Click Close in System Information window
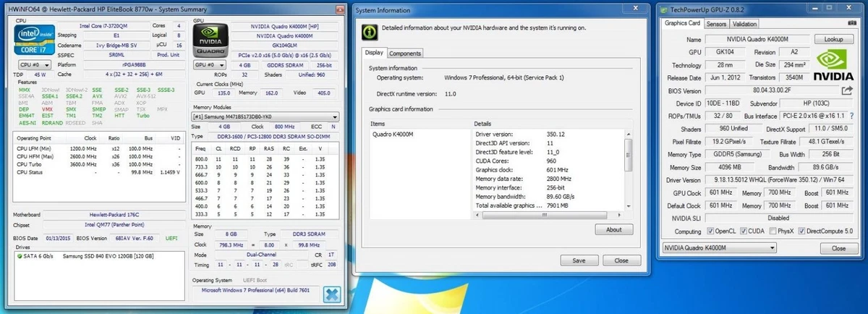Image resolution: width=868 pixels, height=314 pixels. (621, 260)
